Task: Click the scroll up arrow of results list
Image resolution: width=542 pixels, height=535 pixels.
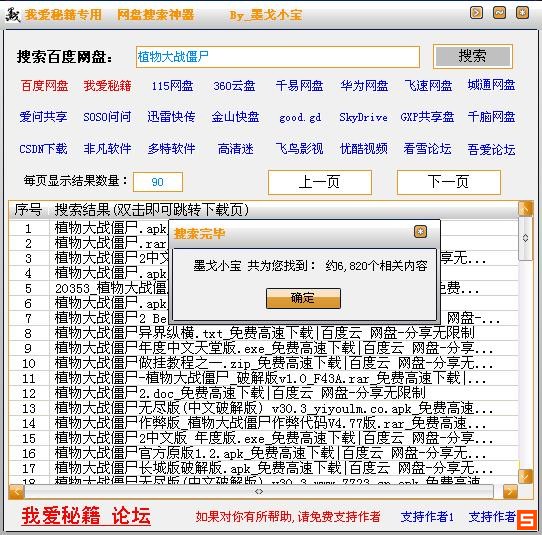Action: tap(525, 209)
